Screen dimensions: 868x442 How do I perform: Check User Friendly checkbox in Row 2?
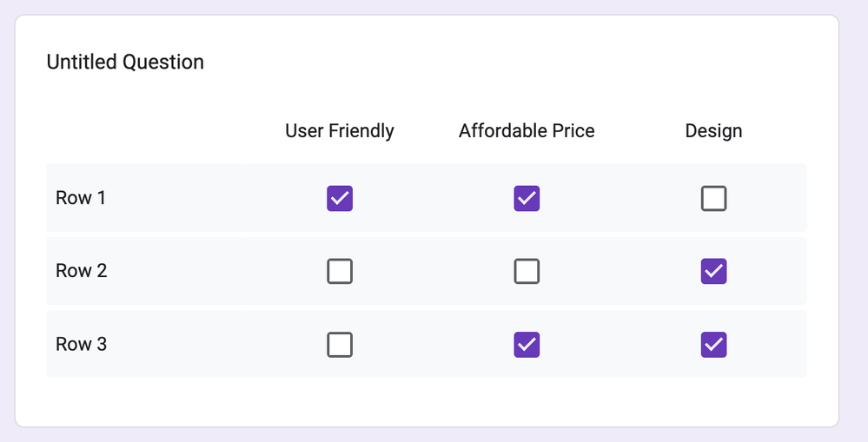tap(340, 272)
